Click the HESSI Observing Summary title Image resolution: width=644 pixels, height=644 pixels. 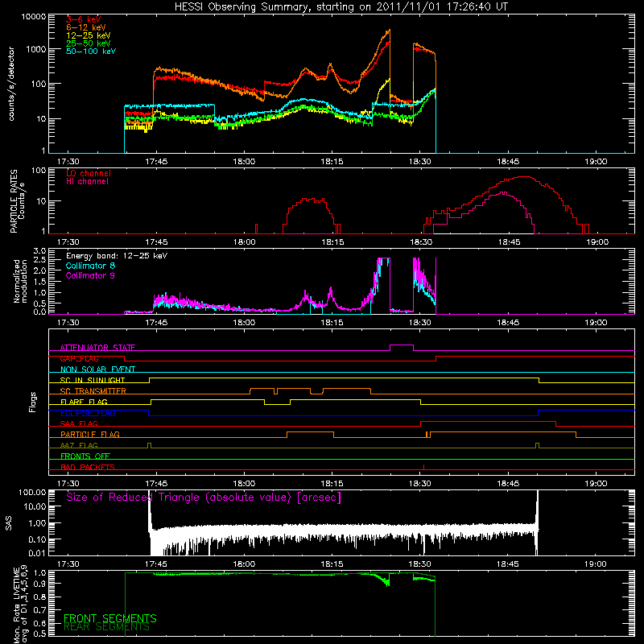pyautogui.click(x=341, y=7)
